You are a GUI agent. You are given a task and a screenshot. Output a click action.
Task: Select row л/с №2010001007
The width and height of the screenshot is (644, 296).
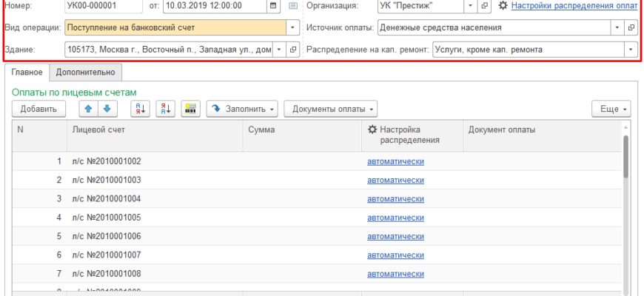pyautogui.click(x=317, y=255)
